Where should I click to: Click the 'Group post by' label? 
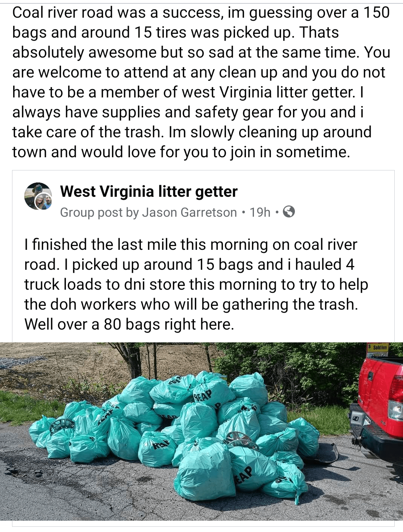[x=100, y=212]
